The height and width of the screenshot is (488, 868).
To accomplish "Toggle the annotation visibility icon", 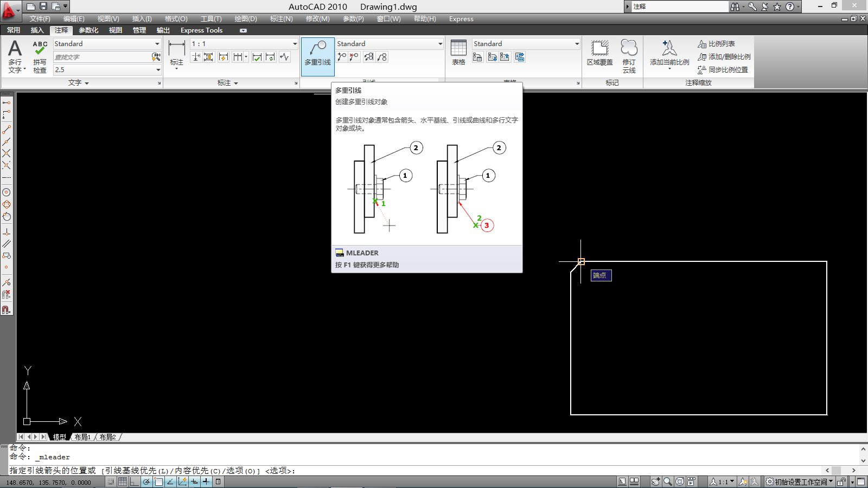I will click(743, 481).
